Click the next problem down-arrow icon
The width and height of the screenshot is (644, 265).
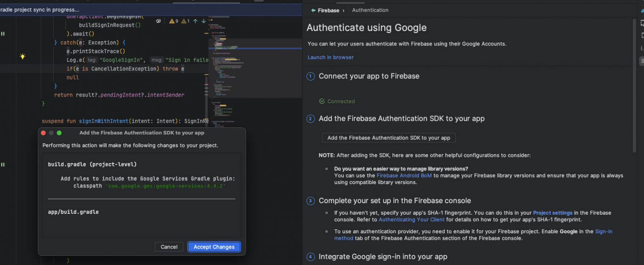click(204, 21)
